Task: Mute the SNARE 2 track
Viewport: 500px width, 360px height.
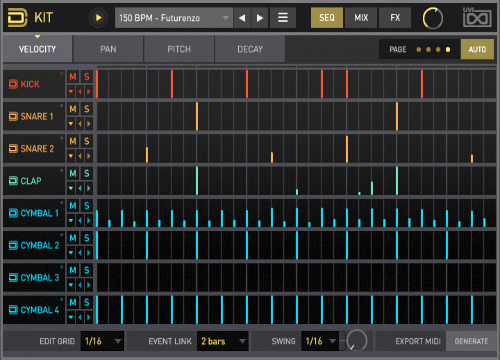Action: [x=73, y=141]
